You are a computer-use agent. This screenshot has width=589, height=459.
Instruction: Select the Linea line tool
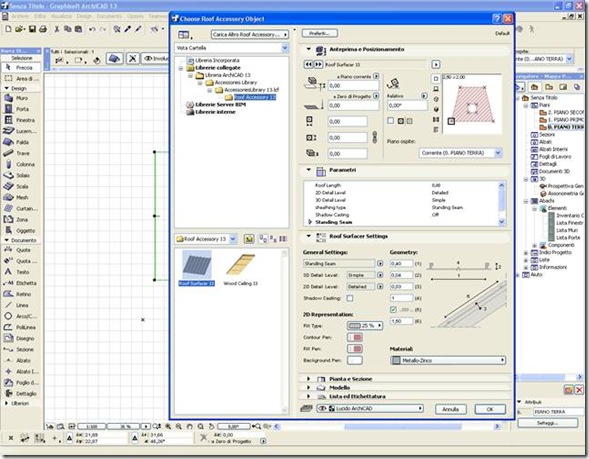(x=21, y=305)
